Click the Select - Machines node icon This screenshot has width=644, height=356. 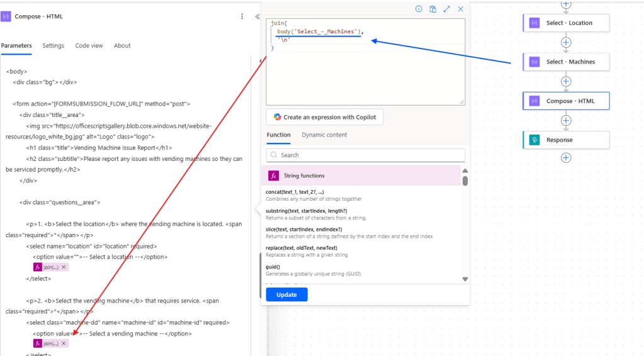pos(534,62)
